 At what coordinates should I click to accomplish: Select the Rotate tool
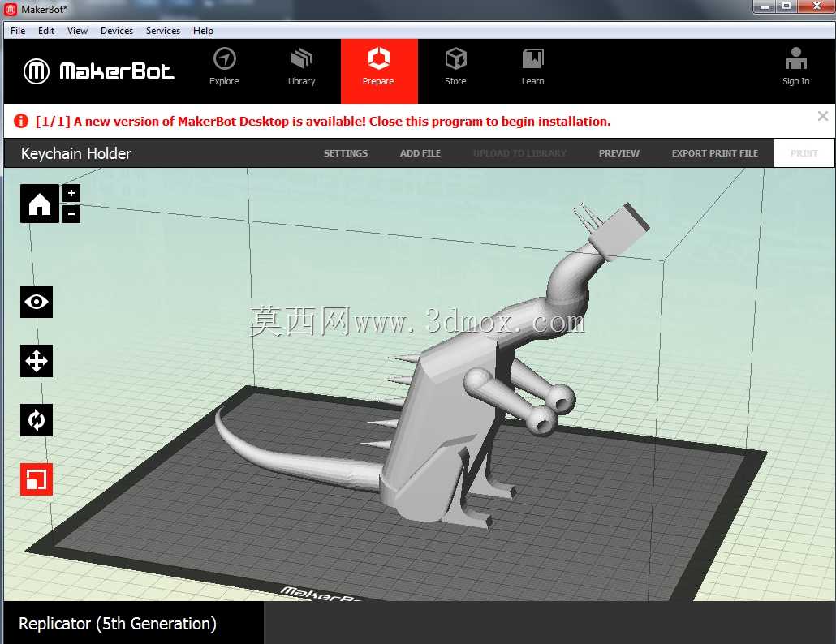point(37,420)
